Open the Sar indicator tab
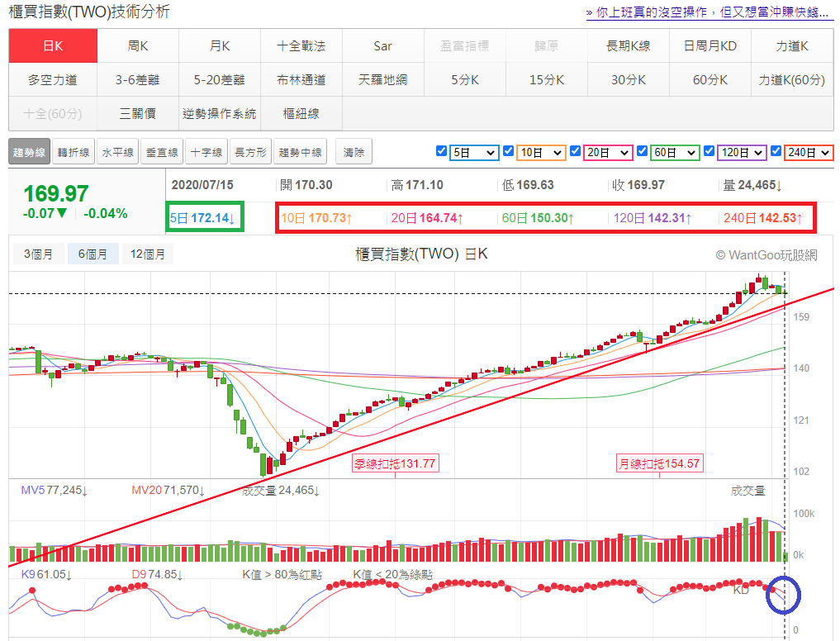840x641 pixels. tap(383, 46)
